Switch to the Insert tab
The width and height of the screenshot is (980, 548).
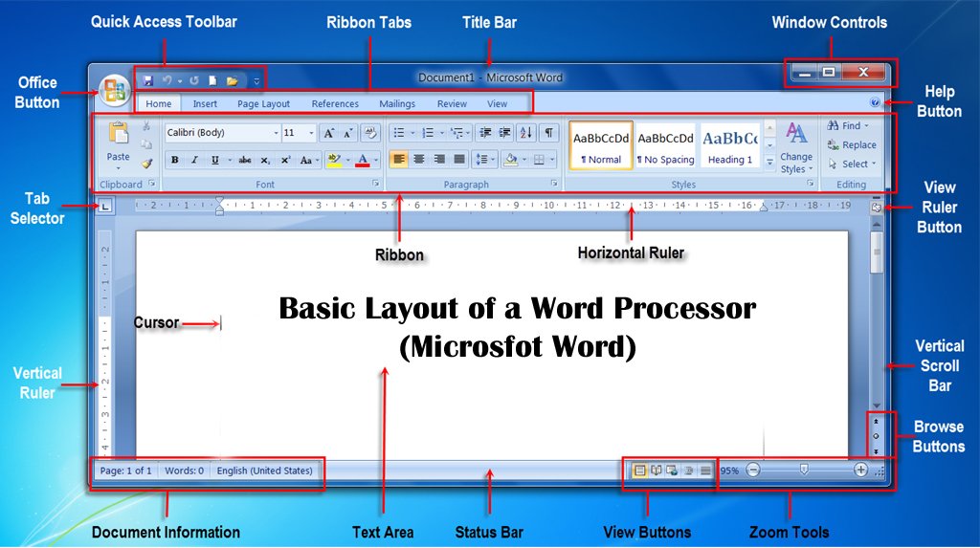point(205,103)
